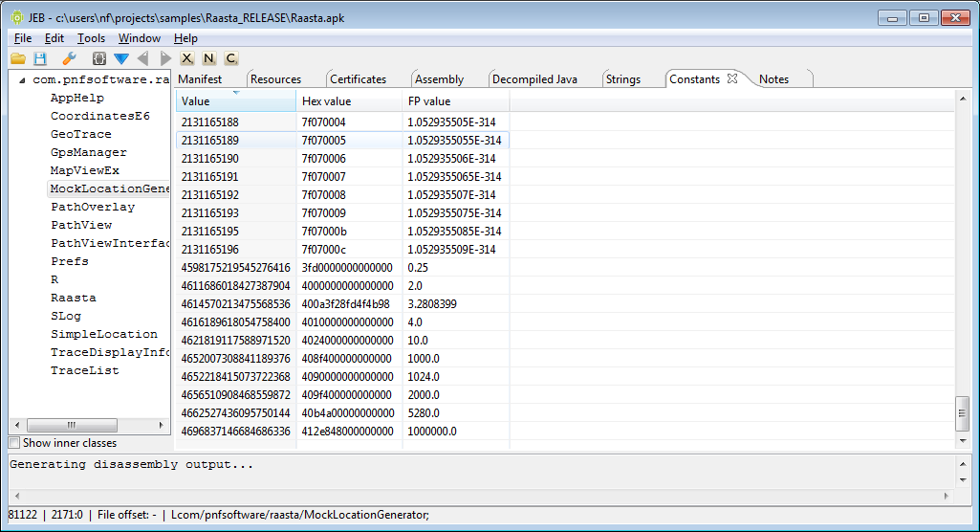This screenshot has height=532, width=980.
Task: Select the GpsManager class
Action: point(89,152)
